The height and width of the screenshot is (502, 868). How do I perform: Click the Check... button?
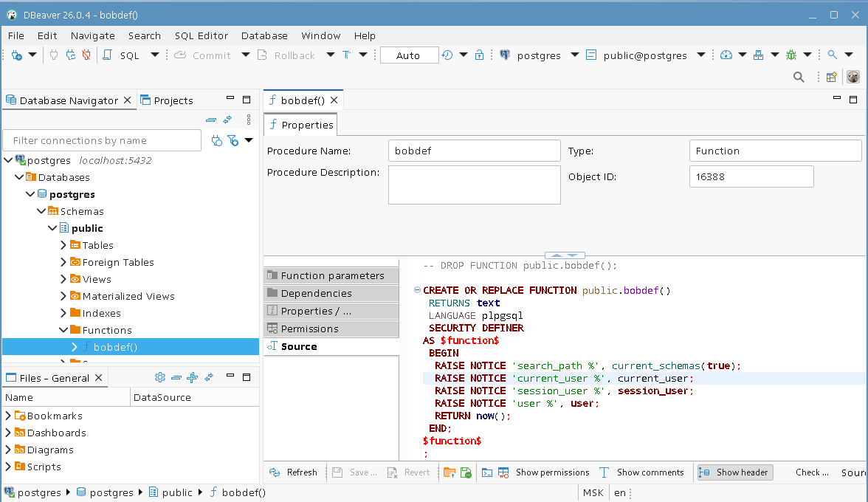[x=812, y=472]
